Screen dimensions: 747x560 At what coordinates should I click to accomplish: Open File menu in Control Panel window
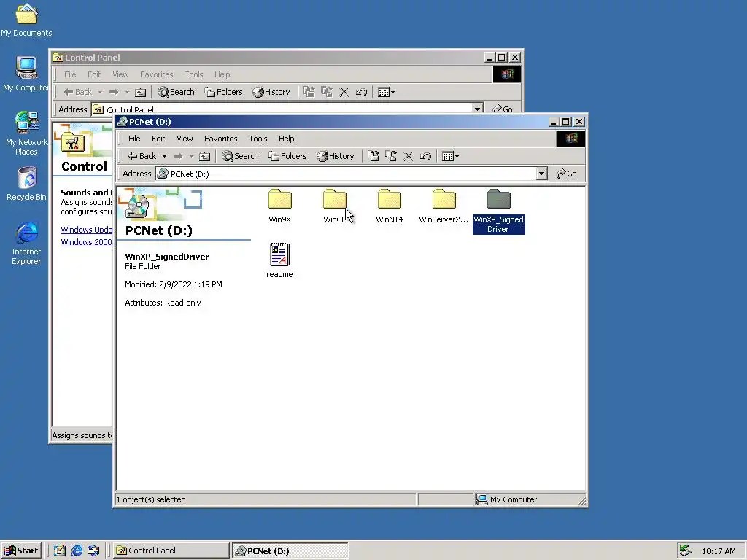click(70, 74)
